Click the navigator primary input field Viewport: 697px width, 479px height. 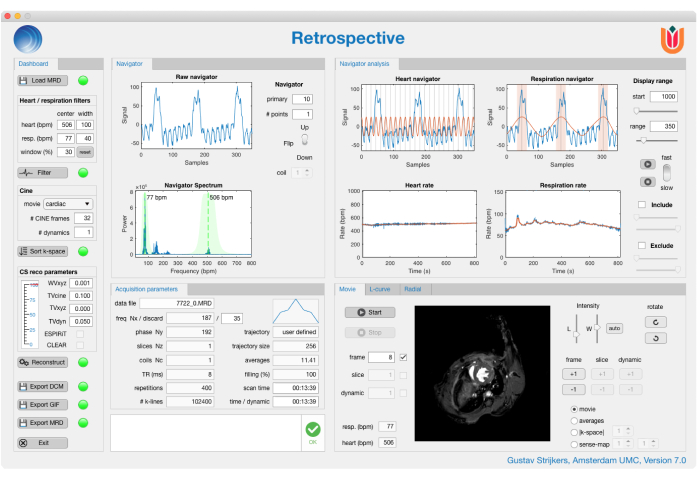(x=302, y=99)
